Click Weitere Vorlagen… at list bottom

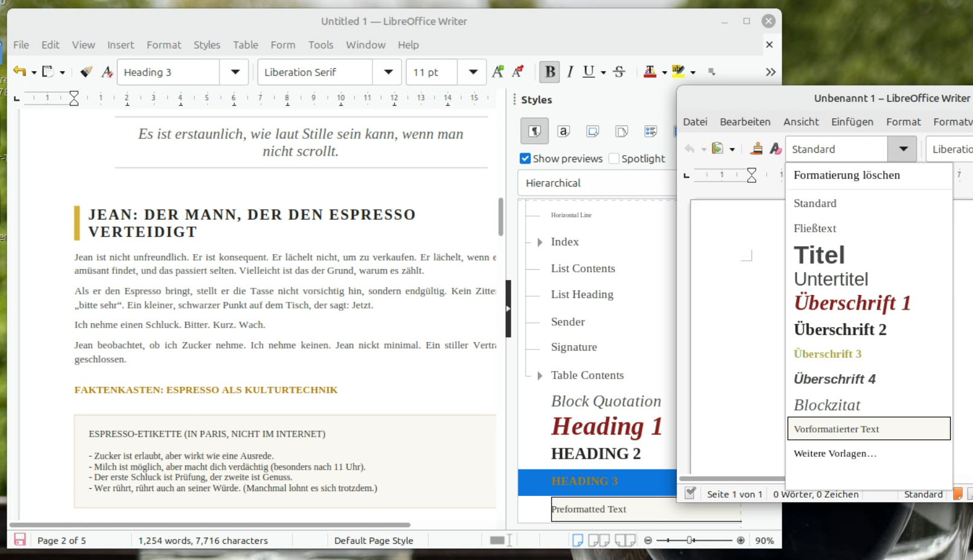click(835, 454)
